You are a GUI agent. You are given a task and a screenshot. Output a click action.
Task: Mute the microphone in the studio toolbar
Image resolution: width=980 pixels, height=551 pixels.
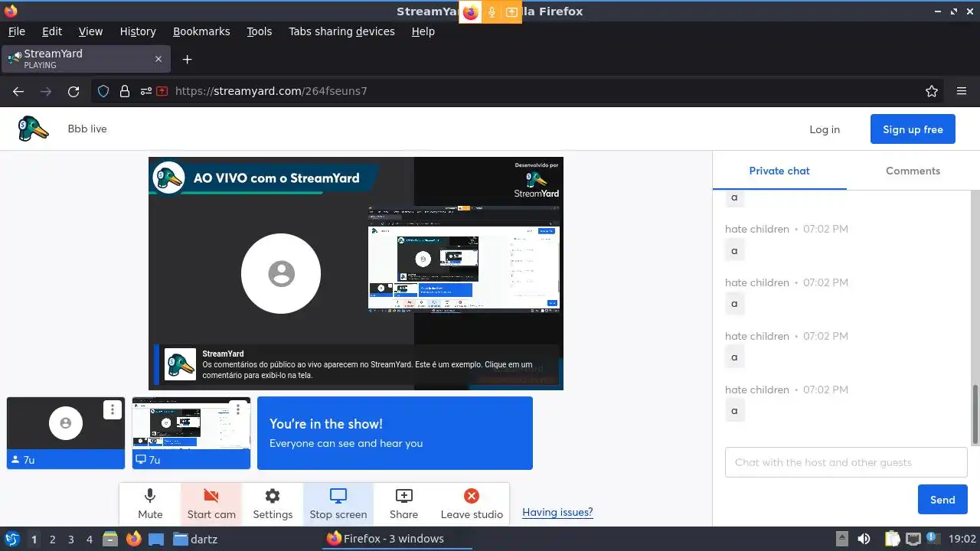[x=150, y=504]
